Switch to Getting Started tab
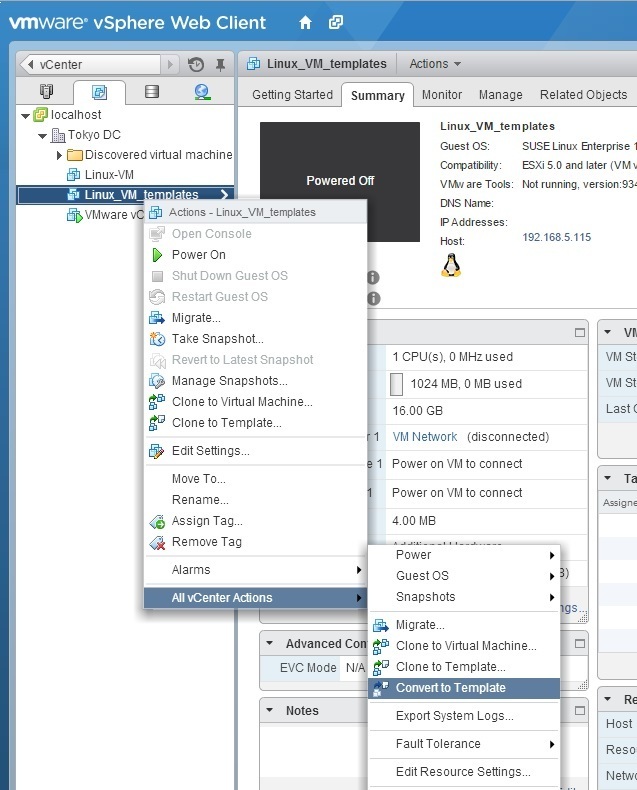Image resolution: width=637 pixels, height=790 pixels. click(x=292, y=95)
